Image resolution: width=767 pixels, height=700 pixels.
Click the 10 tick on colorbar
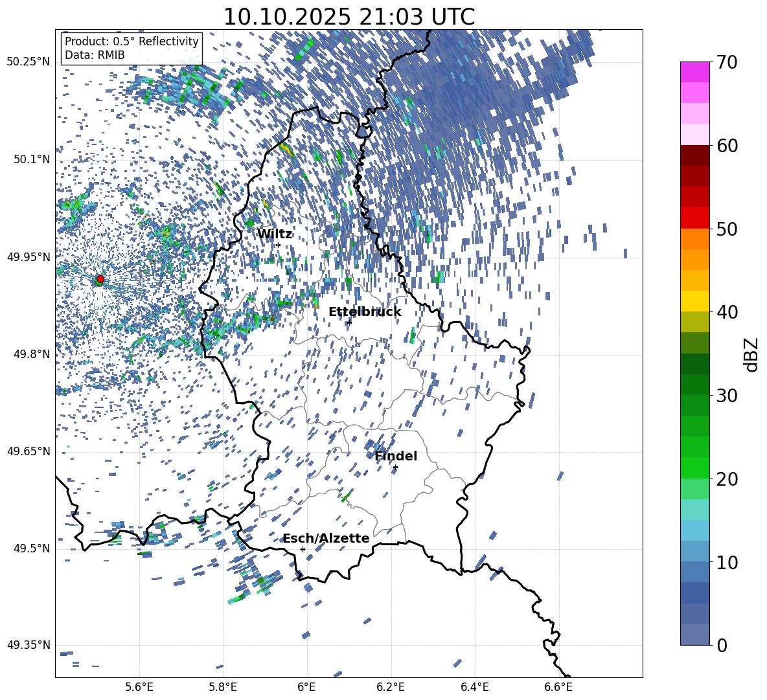pos(727,562)
